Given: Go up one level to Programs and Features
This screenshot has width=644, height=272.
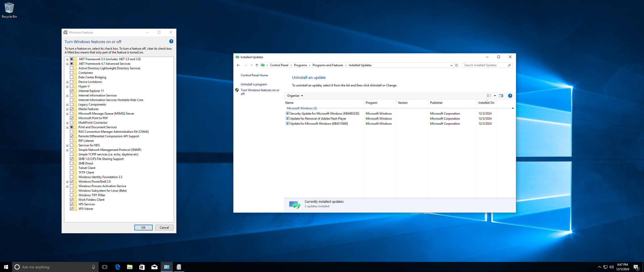Looking at the screenshot, I should click(x=257, y=65).
